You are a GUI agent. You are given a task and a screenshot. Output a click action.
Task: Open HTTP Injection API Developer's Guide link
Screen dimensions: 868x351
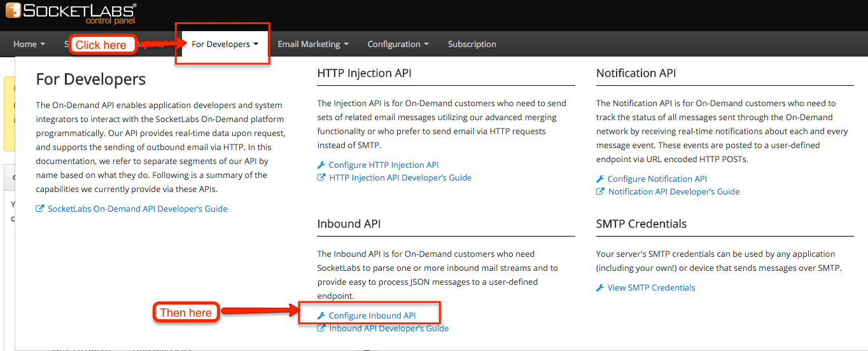(x=400, y=177)
